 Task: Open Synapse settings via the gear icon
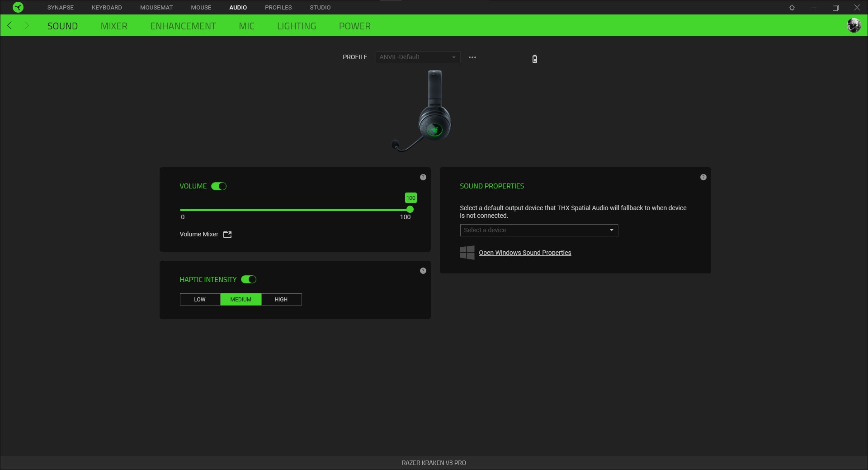point(793,7)
